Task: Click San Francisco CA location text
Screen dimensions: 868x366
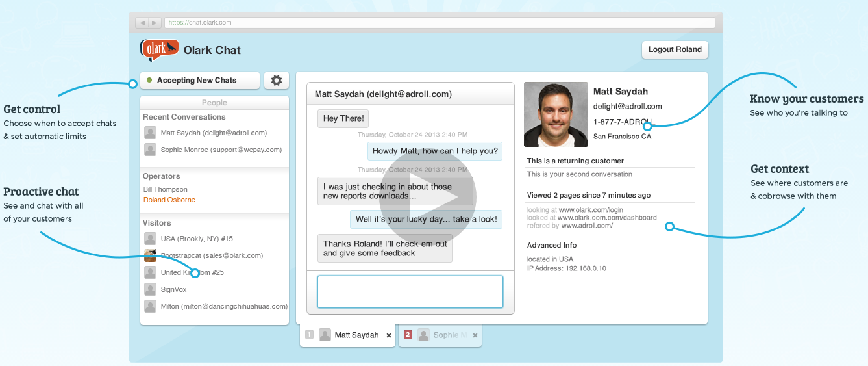Action: (x=622, y=137)
